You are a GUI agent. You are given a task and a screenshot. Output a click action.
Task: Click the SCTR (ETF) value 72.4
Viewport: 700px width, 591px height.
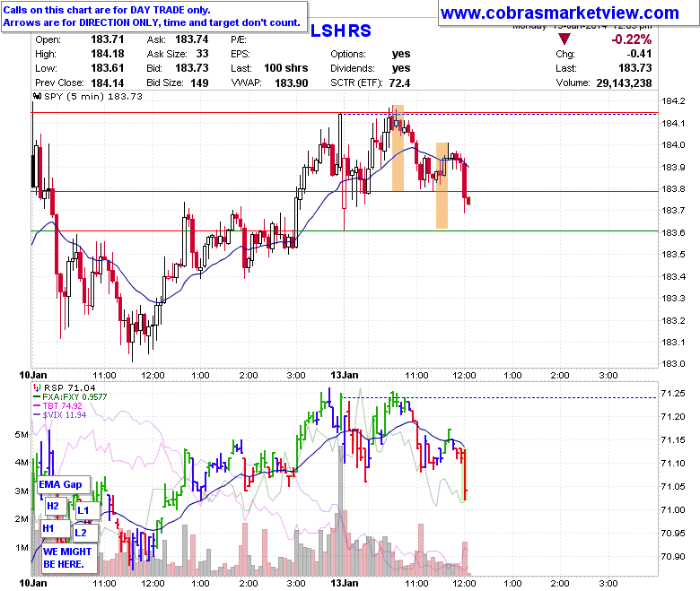399,83
